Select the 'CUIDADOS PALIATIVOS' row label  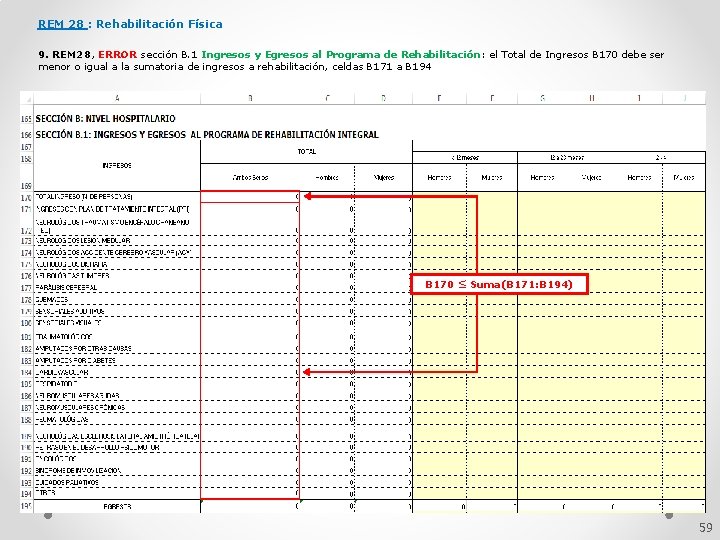pyautogui.click(x=67, y=483)
